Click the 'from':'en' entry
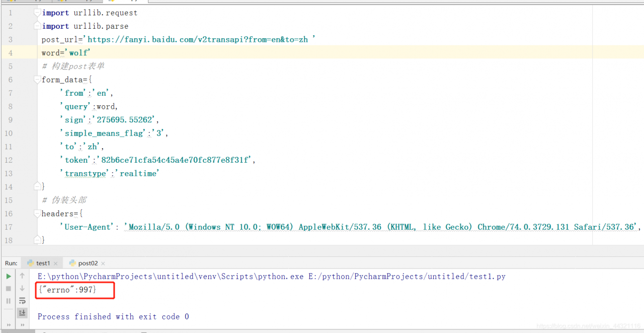The width and height of the screenshot is (644, 333). (87, 93)
